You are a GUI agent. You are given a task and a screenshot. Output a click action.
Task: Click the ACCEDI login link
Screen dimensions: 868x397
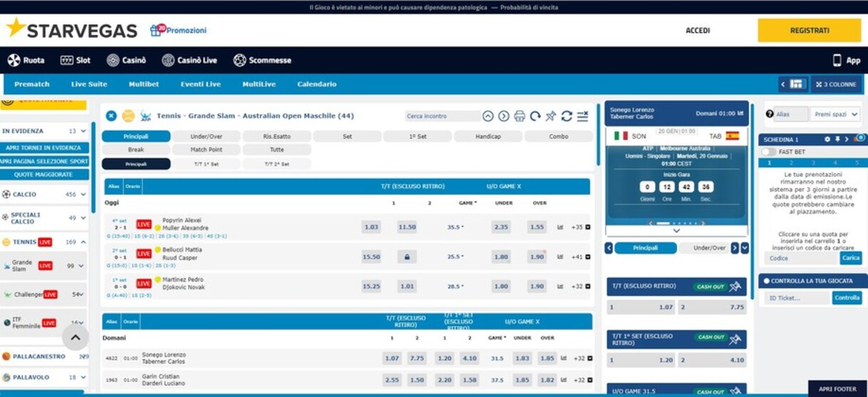pos(698,31)
